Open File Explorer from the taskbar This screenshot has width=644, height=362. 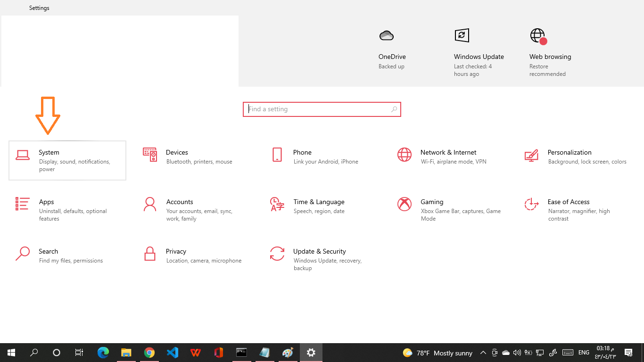pyautogui.click(x=126, y=353)
